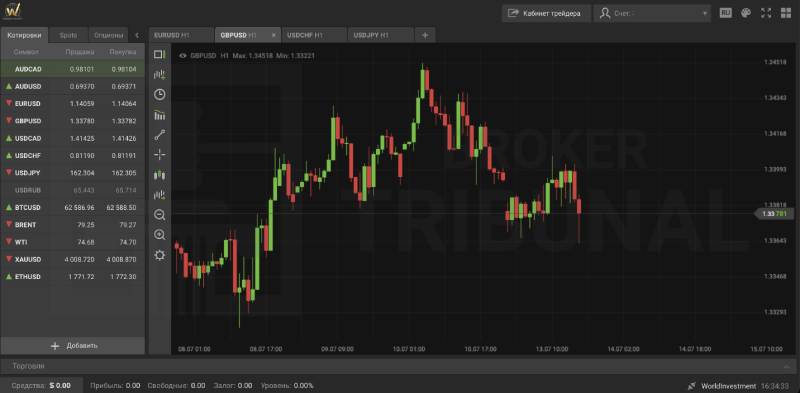This screenshot has width=800, height=393.
Task: Click the Залог 0.00 status entry
Action: (234, 386)
